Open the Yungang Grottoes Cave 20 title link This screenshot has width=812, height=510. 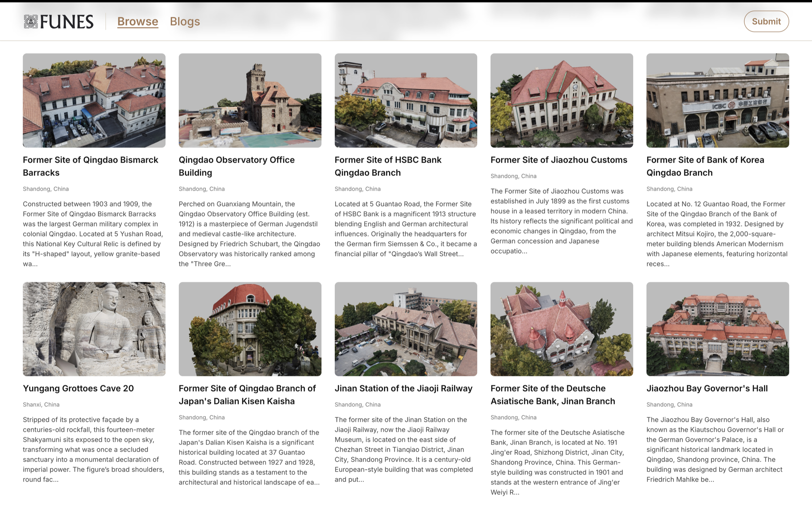click(x=78, y=388)
